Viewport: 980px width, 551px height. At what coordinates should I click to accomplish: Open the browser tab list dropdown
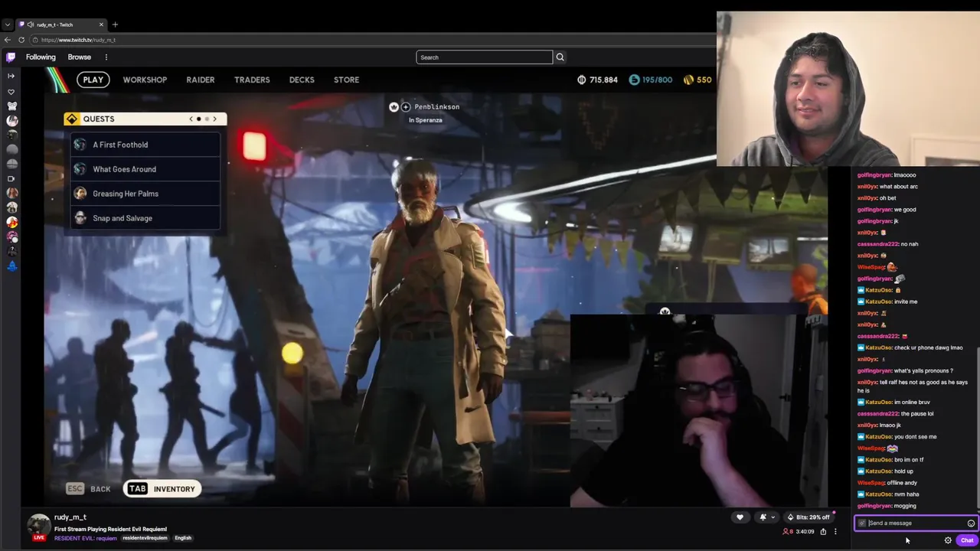[8, 24]
